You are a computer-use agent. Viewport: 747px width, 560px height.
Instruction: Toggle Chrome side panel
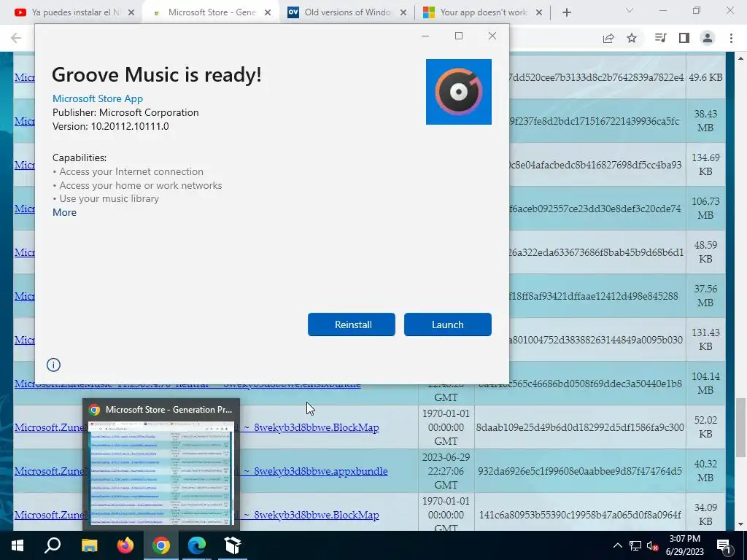[x=684, y=38]
